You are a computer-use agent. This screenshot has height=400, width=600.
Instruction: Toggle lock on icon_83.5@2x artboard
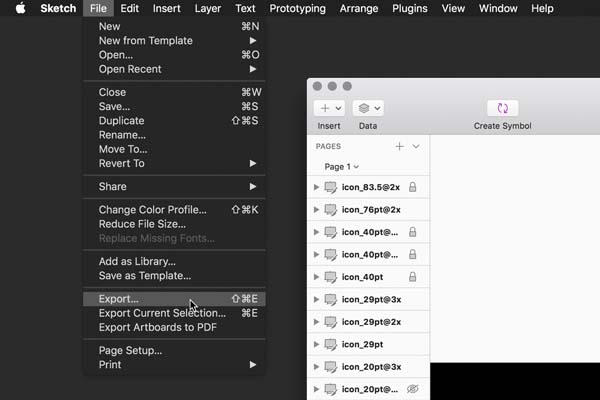click(412, 187)
